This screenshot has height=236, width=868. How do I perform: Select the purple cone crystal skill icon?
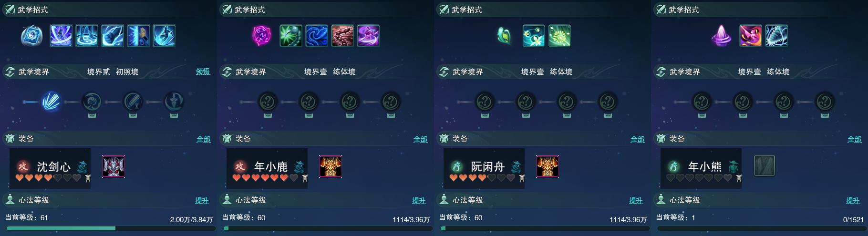[722, 36]
